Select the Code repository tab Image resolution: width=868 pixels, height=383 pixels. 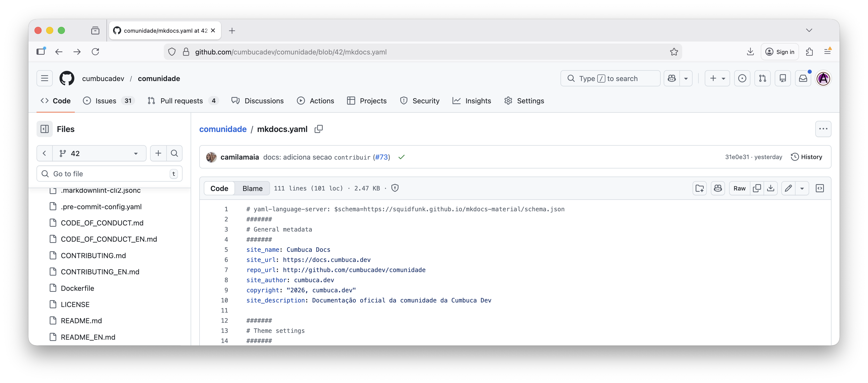pos(56,101)
